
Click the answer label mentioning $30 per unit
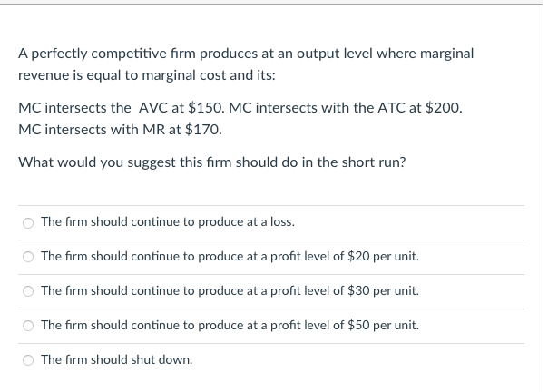click(230, 290)
